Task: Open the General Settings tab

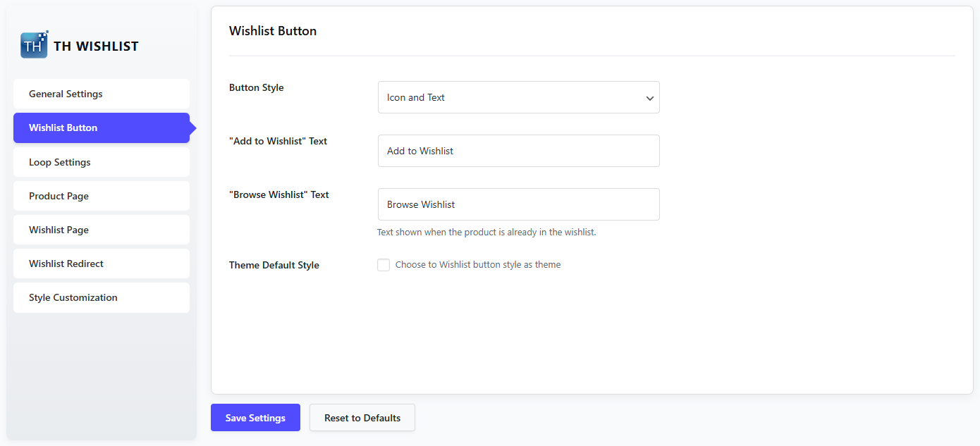Action: pos(101,94)
